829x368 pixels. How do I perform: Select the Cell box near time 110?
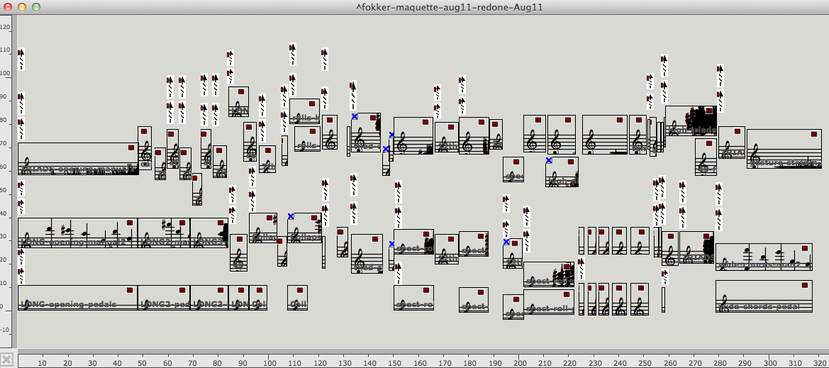tap(298, 298)
